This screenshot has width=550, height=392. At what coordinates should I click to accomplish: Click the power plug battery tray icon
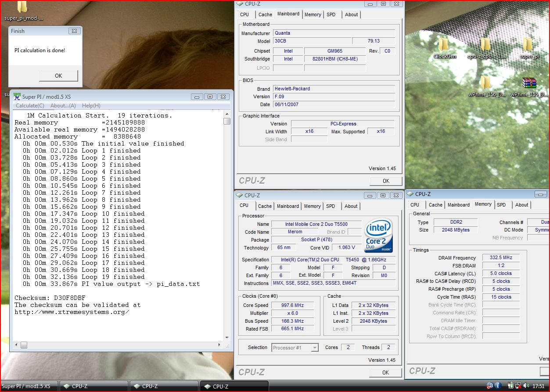511,385
